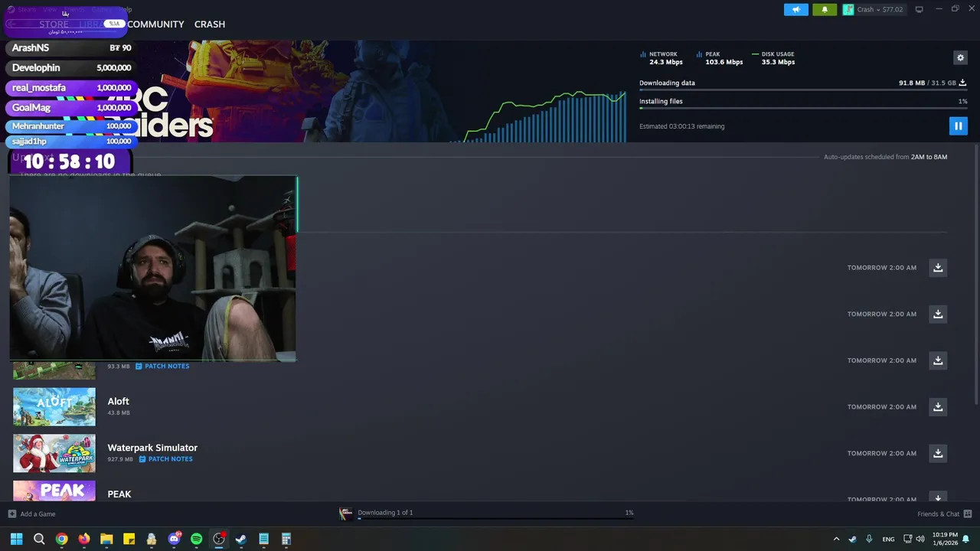Image resolution: width=980 pixels, height=551 pixels.
Task: Open OBS Studio from taskbar
Action: coord(219,540)
